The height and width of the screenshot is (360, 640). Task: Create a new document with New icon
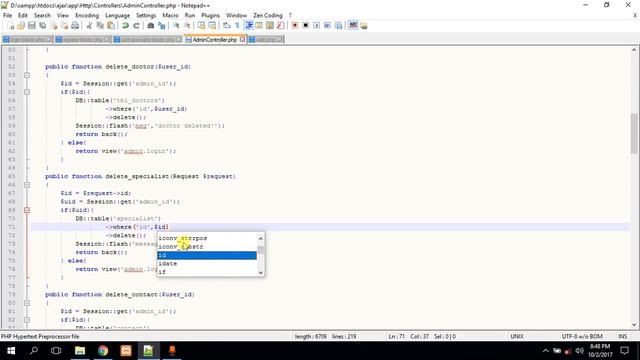[x=11, y=26]
